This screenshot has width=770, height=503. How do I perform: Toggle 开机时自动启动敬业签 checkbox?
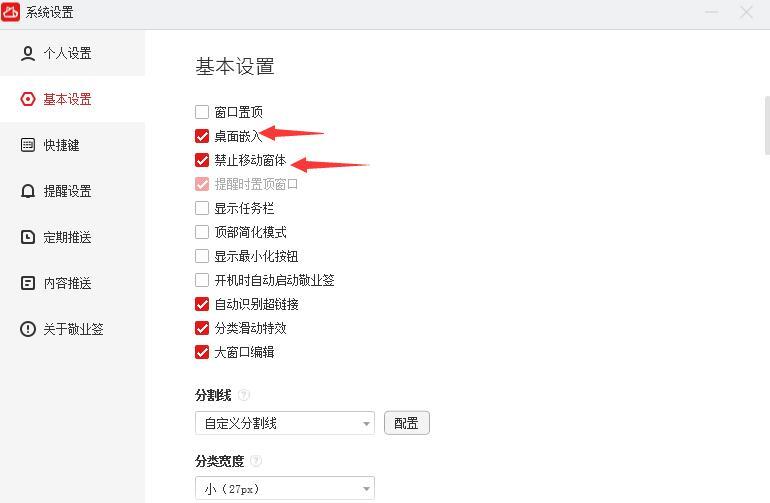pyautogui.click(x=202, y=280)
